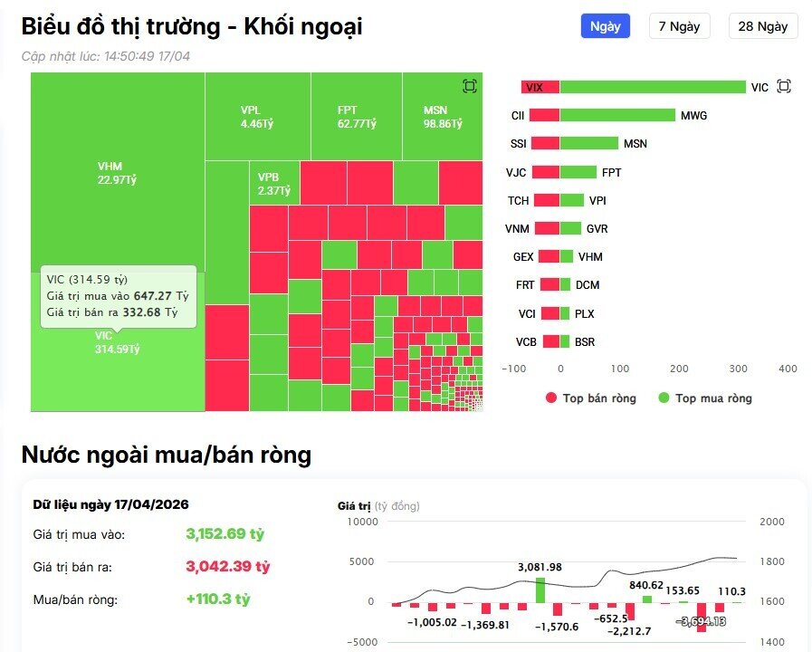Click the MWG green bar in the chart
The width and height of the screenshot is (812, 652).
coord(616,115)
